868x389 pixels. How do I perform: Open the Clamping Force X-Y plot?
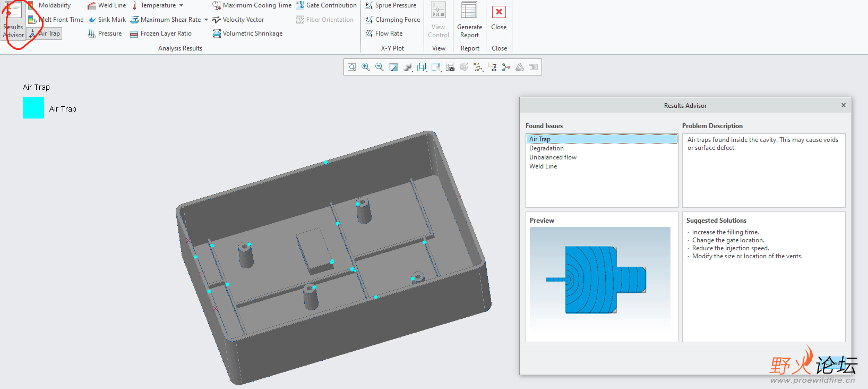392,20
